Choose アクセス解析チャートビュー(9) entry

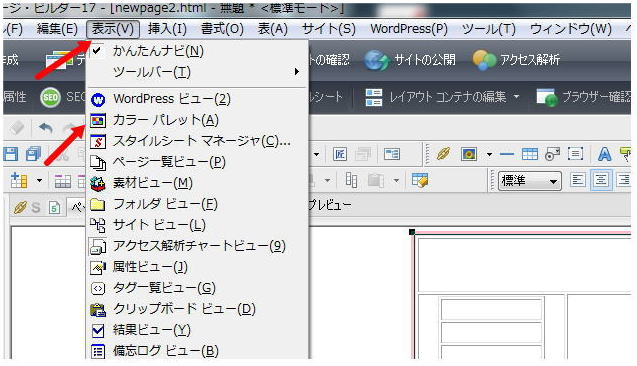pos(197,246)
